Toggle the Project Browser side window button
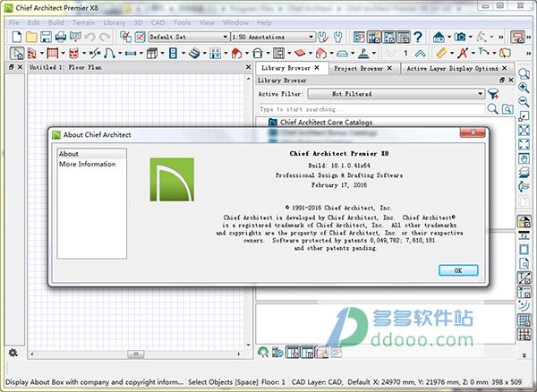 click(x=389, y=37)
